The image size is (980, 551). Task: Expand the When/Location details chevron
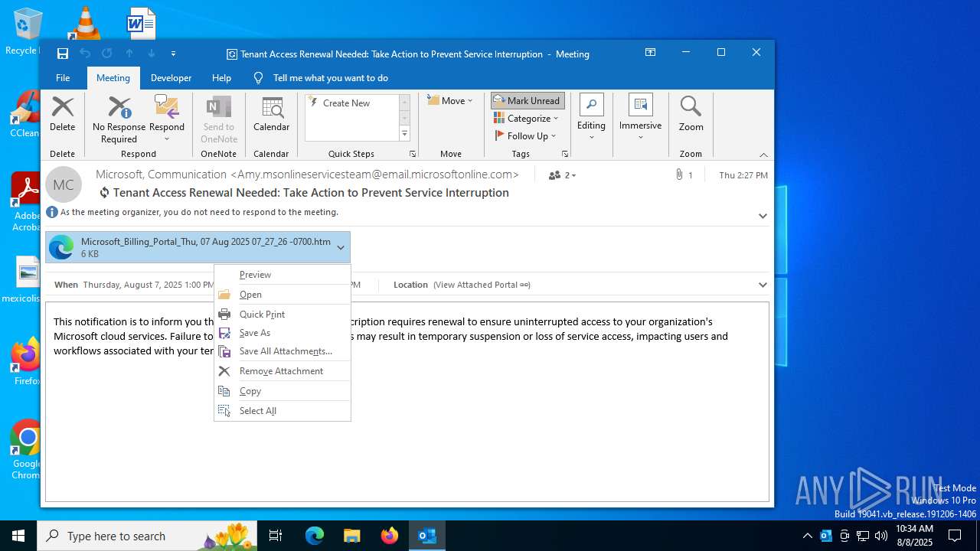(763, 285)
